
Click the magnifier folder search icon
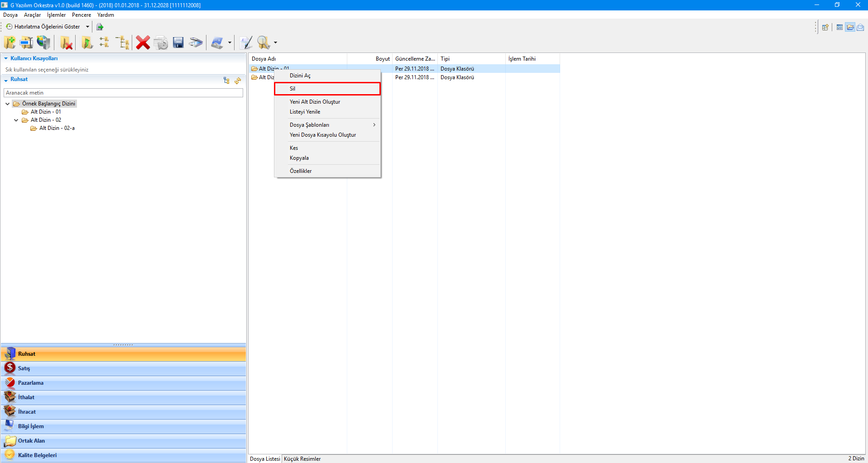click(263, 43)
